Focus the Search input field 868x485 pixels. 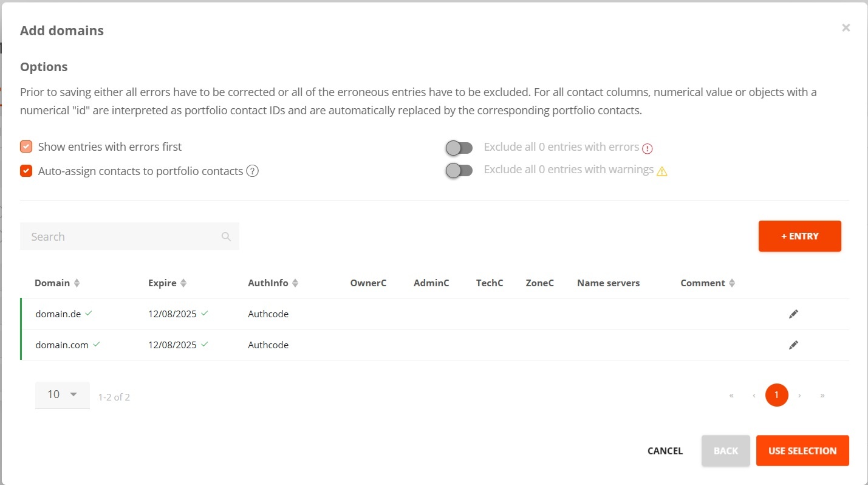pos(129,236)
